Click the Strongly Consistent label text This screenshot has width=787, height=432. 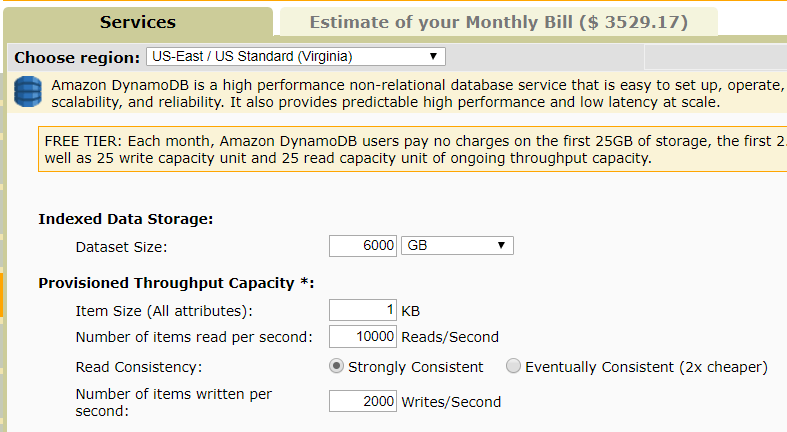click(x=416, y=367)
